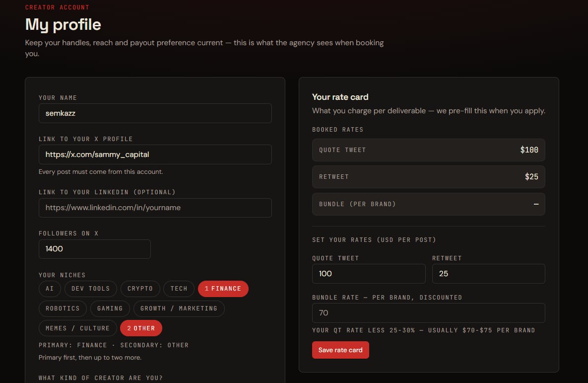Select the Gaming niche chip
This screenshot has width=588, height=383.
(110, 308)
